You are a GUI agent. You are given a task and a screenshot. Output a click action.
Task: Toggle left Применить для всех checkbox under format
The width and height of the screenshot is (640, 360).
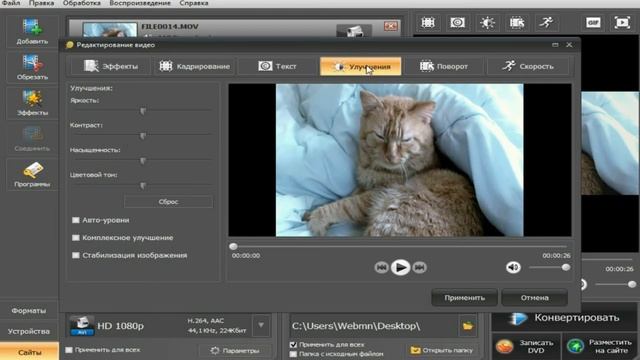[x=69, y=350]
